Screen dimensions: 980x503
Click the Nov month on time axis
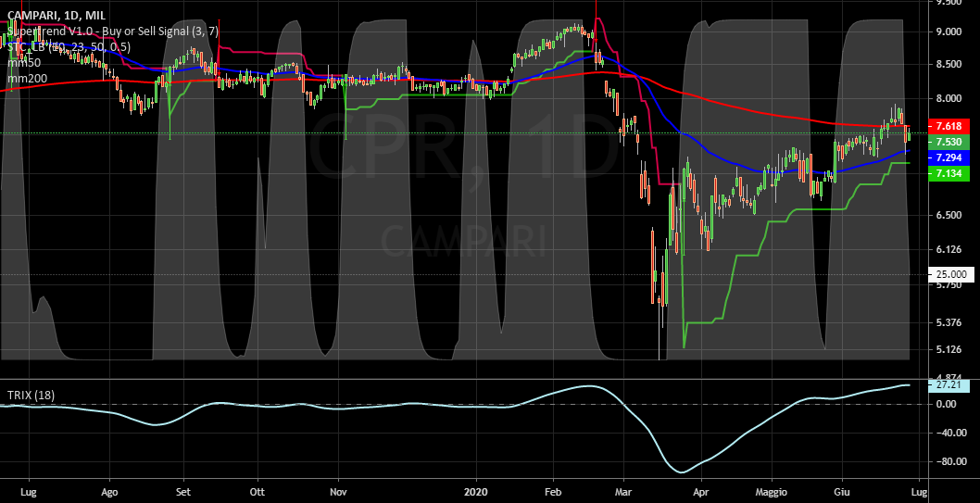click(338, 491)
